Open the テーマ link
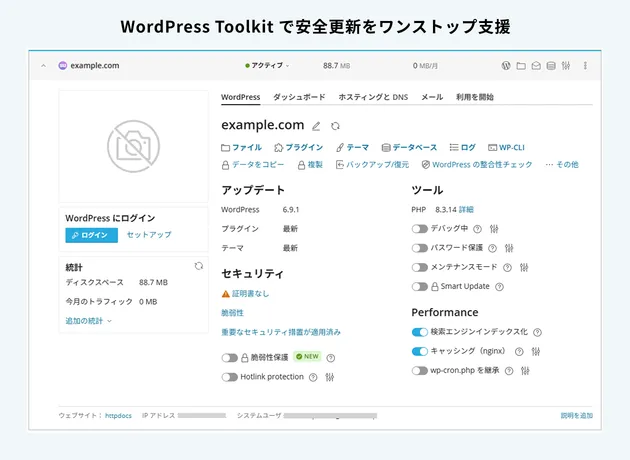The width and height of the screenshot is (630, 460). 352,147
